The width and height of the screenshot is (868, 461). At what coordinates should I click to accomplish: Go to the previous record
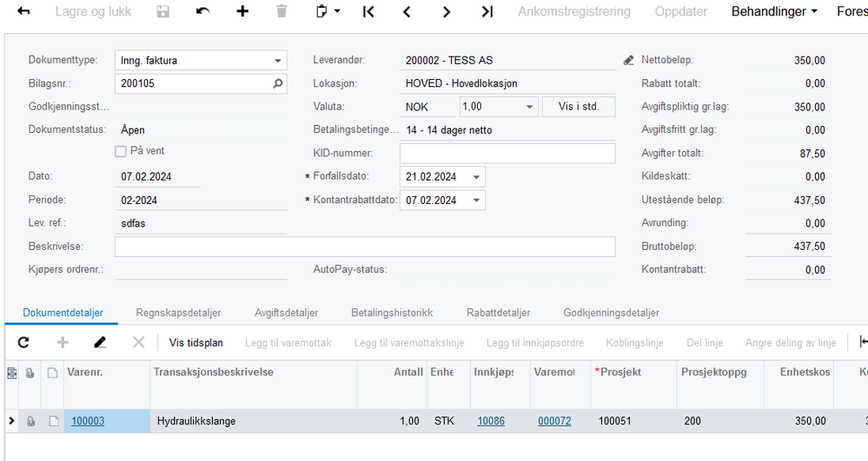(407, 11)
